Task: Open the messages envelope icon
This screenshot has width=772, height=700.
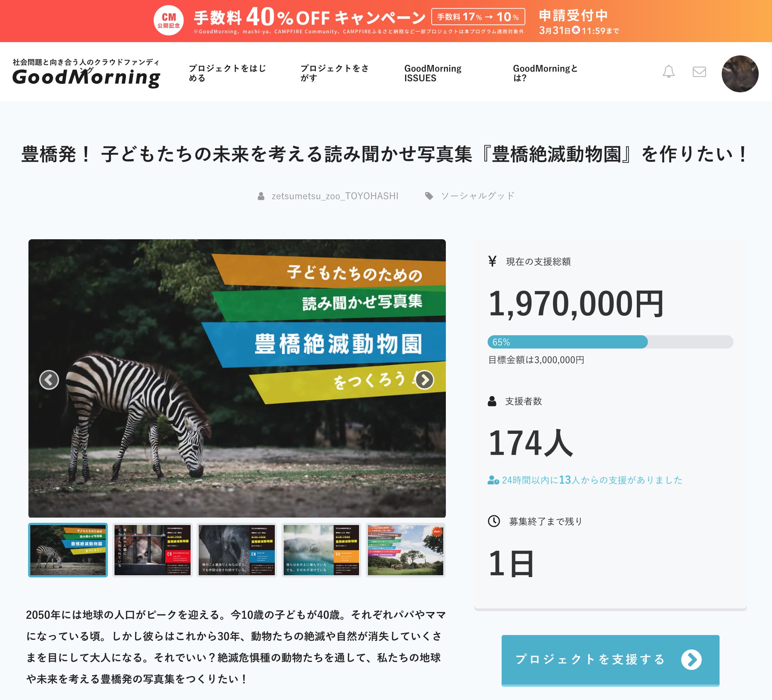Action: pyautogui.click(x=699, y=72)
